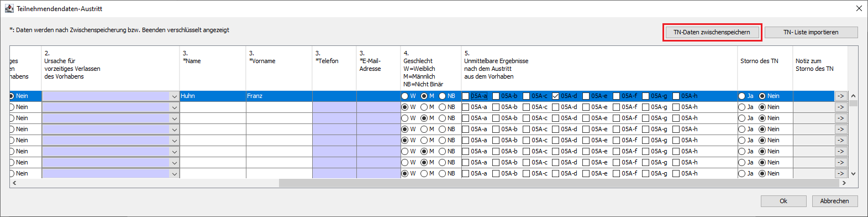Select the Vorname cell containing Franz
868x217 pixels.
coord(279,96)
